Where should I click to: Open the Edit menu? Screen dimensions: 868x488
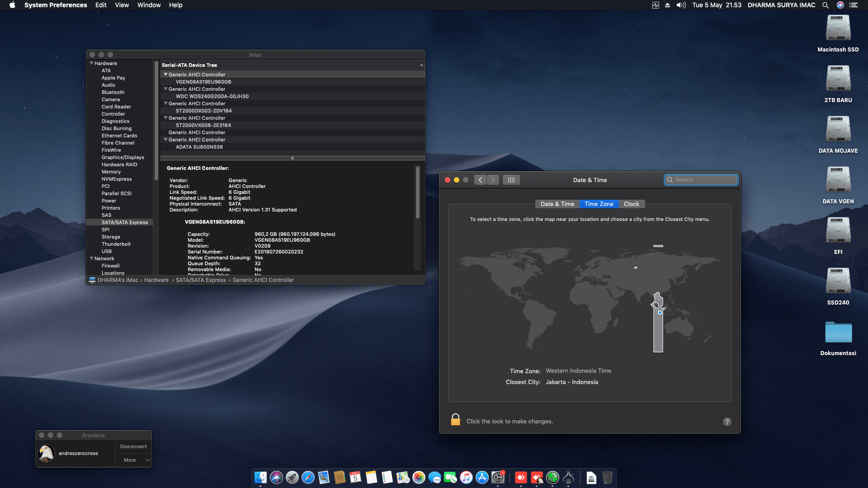point(101,5)
